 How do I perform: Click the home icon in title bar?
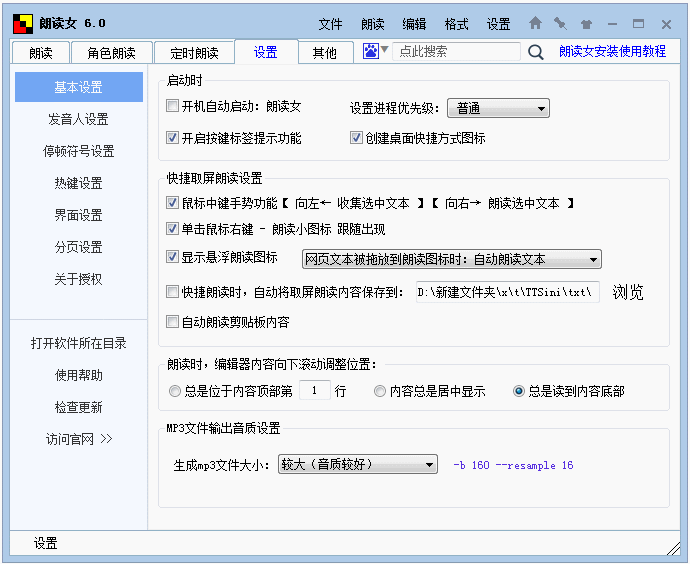[535, 23]
